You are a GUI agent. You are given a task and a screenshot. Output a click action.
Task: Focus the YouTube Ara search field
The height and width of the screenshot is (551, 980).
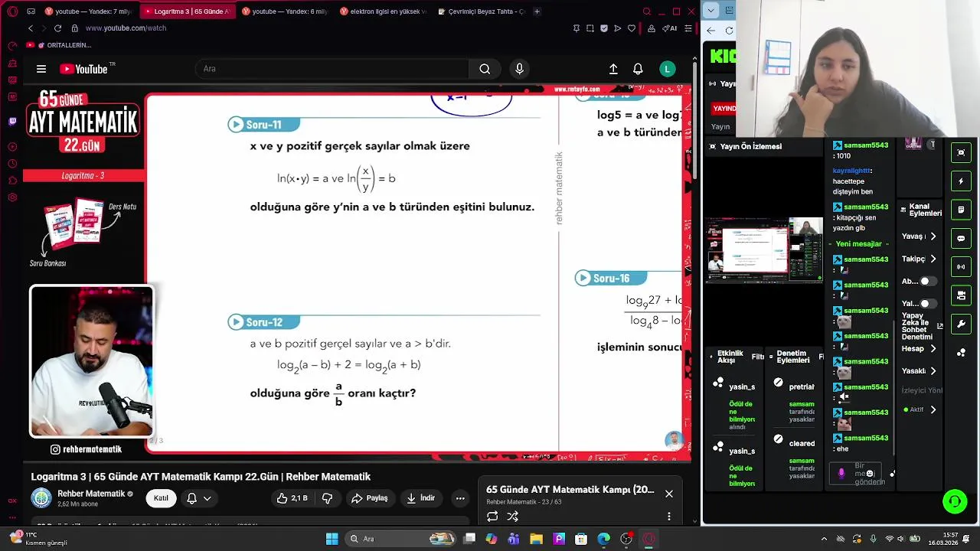click(x=332, y=69)
